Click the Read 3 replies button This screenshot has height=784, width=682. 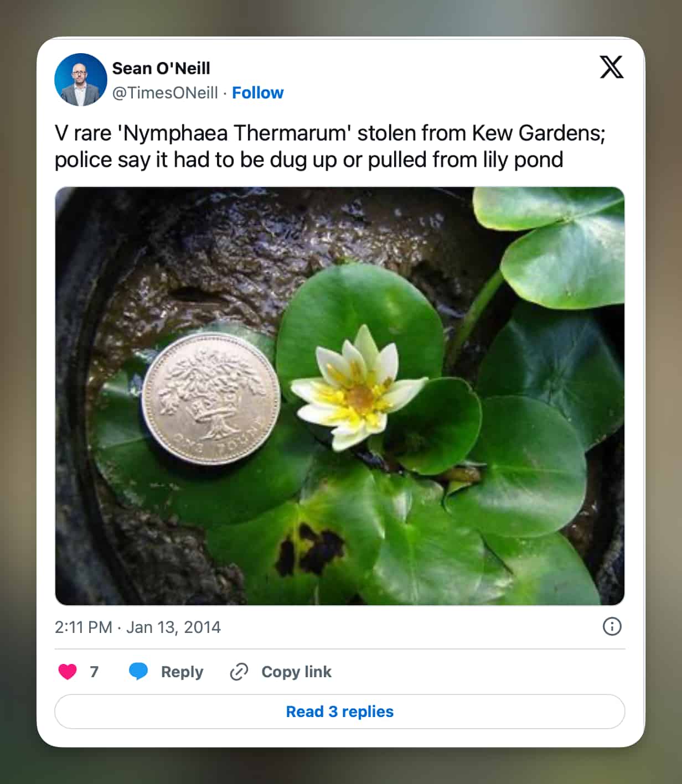[x=339, y=712]
